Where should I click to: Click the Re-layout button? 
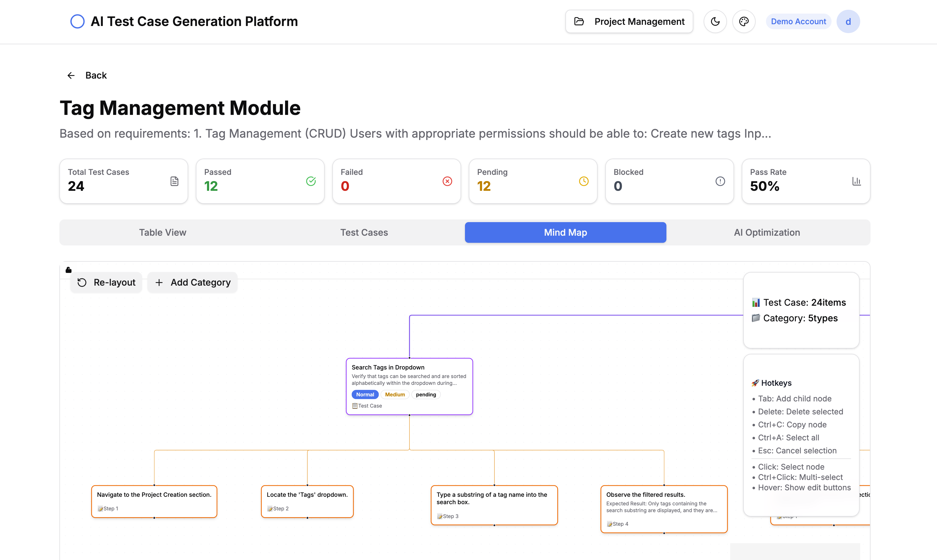(106, 282)
